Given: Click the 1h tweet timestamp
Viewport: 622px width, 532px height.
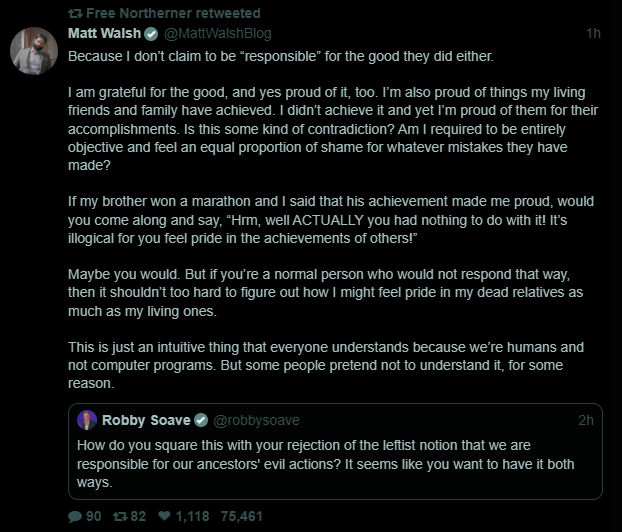Looking at the screenshot, I should (x=593, y=33).
